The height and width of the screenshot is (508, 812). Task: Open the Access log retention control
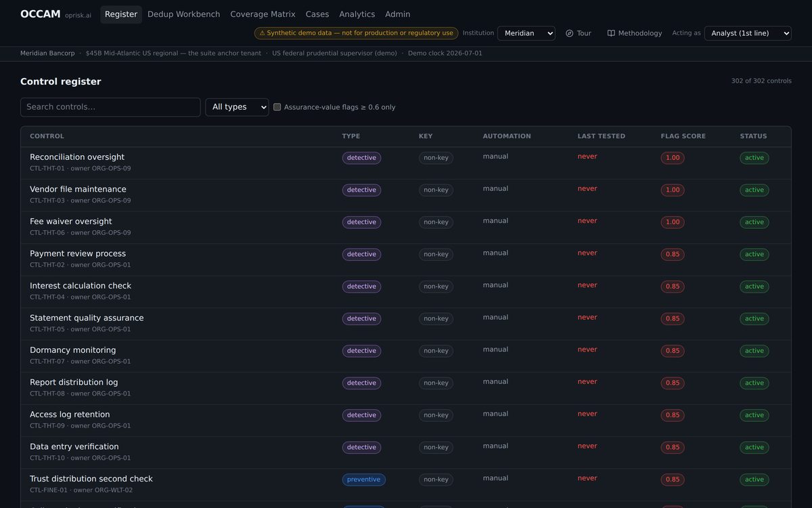tap(70, 415)
